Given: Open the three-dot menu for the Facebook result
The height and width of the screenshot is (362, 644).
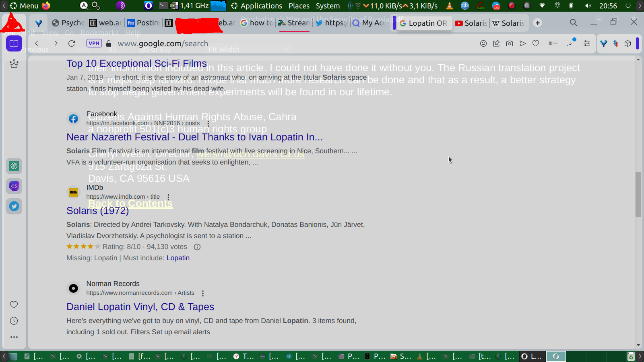Looking at the screenshot, I should coord(208,123).
